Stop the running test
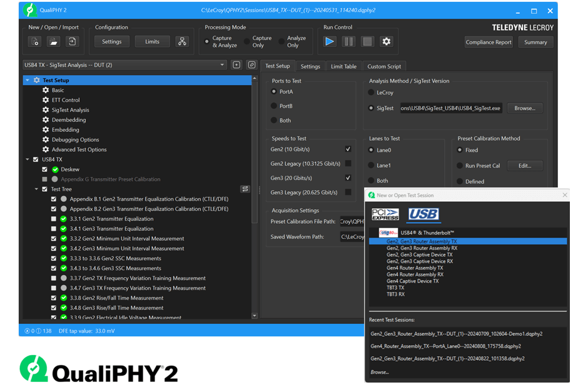588x392 pixels. [367, 42]
